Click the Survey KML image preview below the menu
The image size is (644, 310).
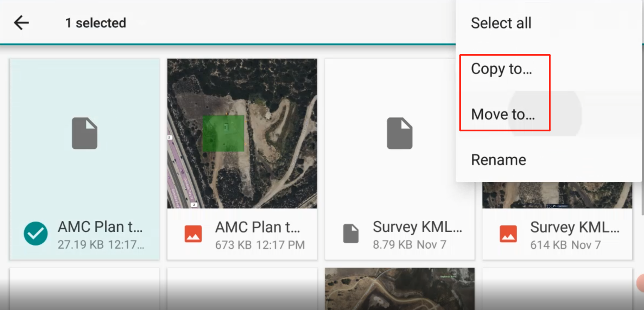(557, 195)
